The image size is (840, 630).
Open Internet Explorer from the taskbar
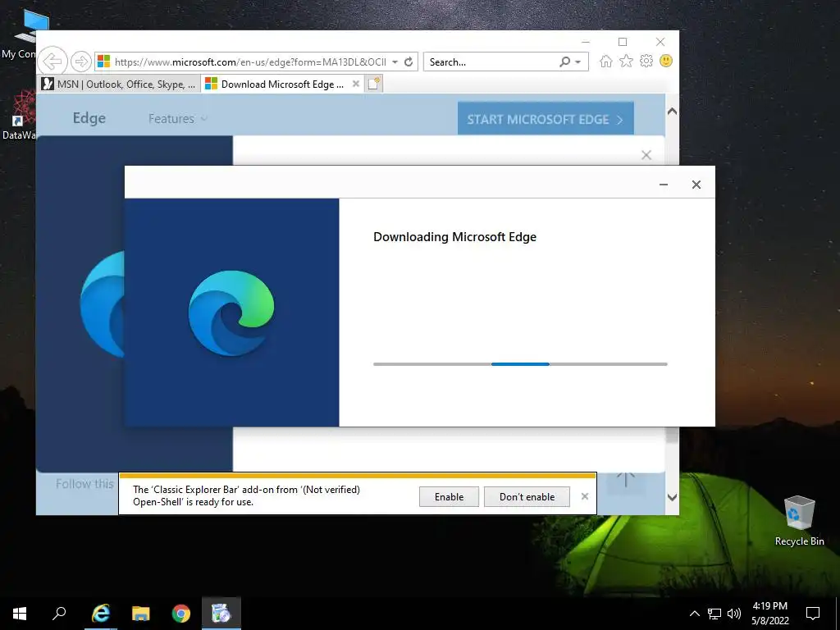coord(101,614)
